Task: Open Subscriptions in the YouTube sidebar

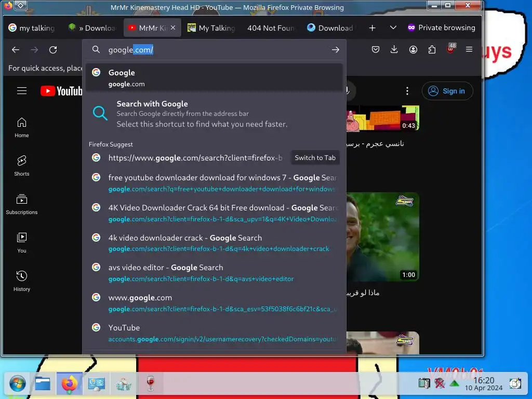Action: click(22, 204)
